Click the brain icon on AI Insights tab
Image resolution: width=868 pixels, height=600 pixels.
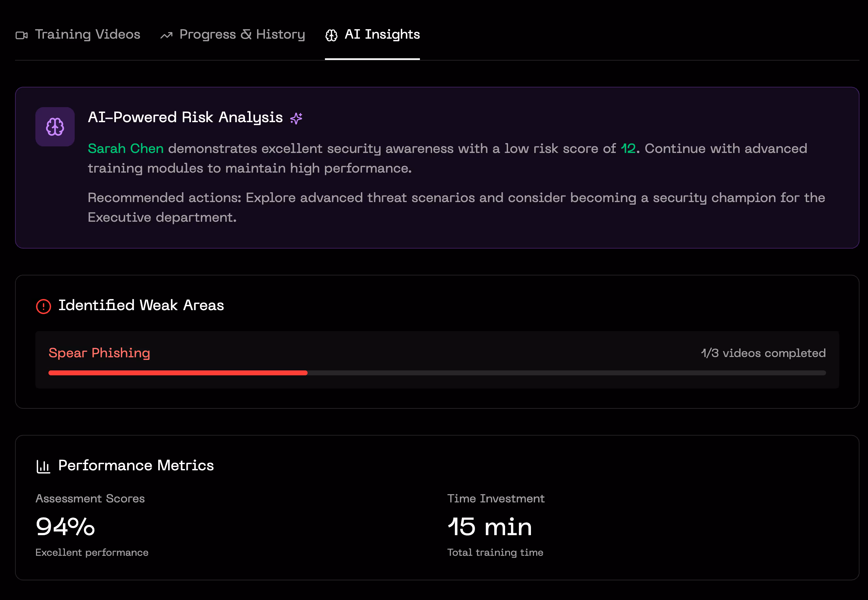pos(331,35)
